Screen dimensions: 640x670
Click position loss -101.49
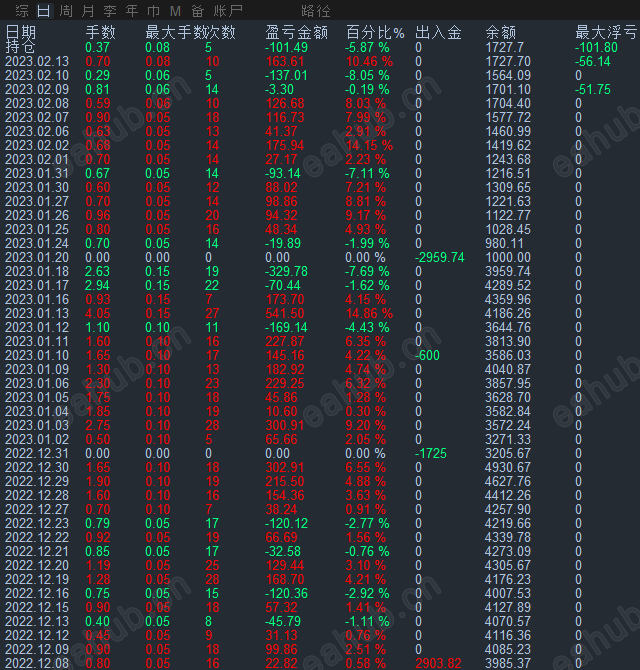click(286, 47)
